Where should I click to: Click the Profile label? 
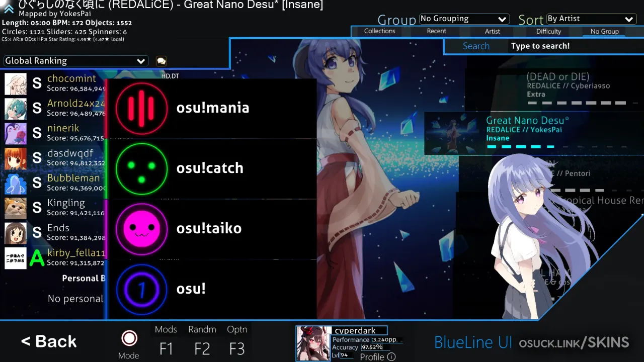point(372,357)
